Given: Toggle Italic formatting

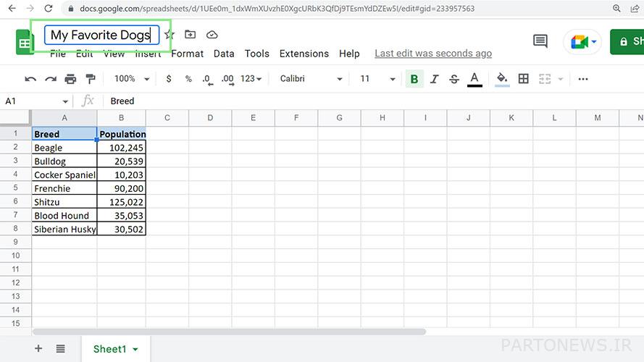Looking at the screenshot, I should point(434,79).
